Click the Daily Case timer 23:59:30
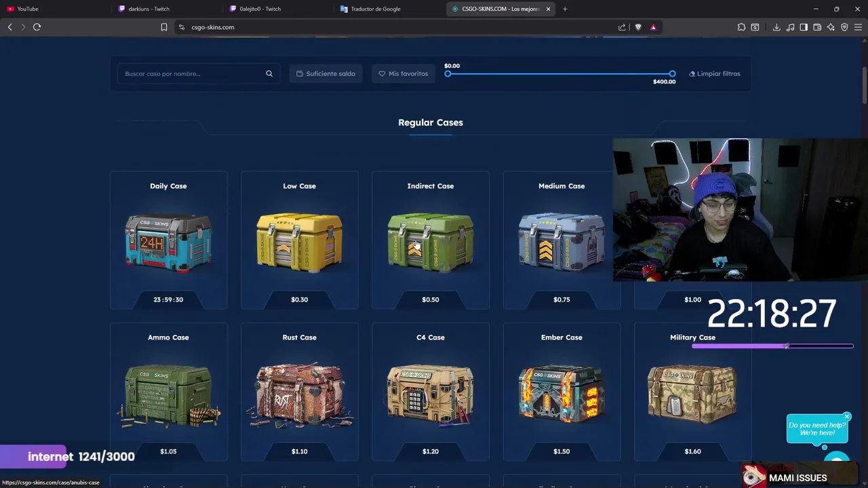The width and height of the screenshot is (868, 488). pos(168,300)
